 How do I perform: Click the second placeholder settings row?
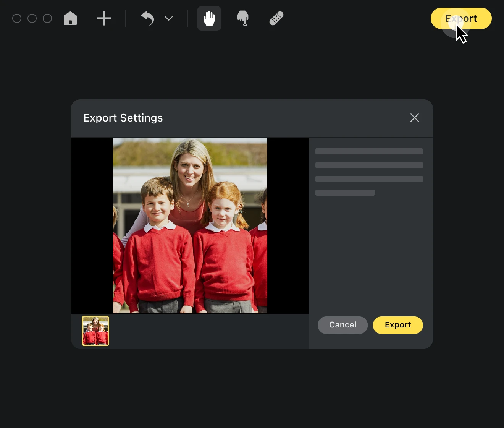(x=369, y=165)
